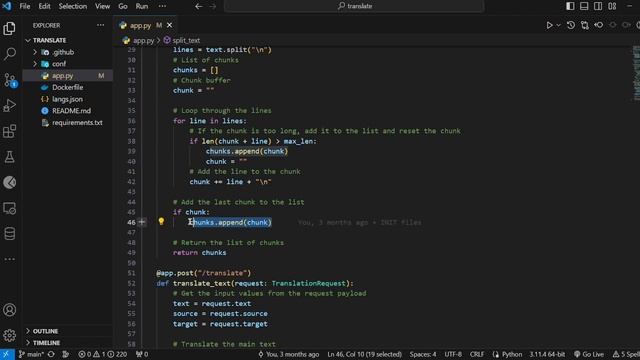Open the Search view in activity bar
Image resolution: width=640 pixels, height=360 pixels.
pyautogui.click(x=9, y=53)
